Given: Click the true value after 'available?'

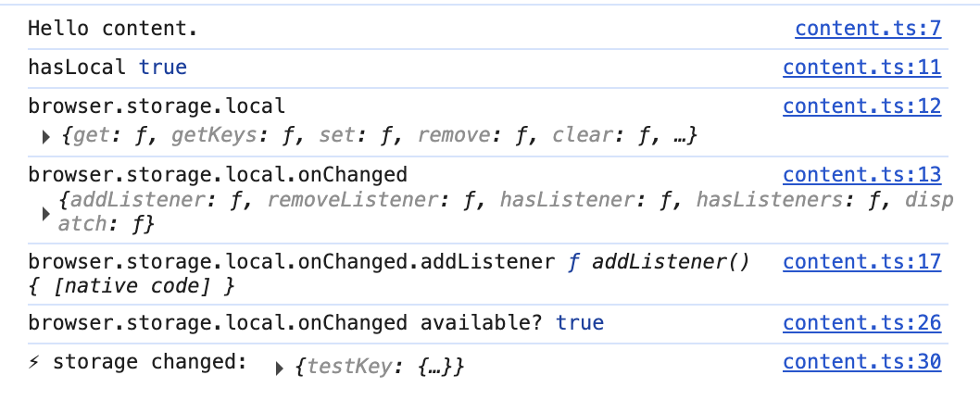Looking at the screenshot, I should pyautogui.click(x=580, y=322).
